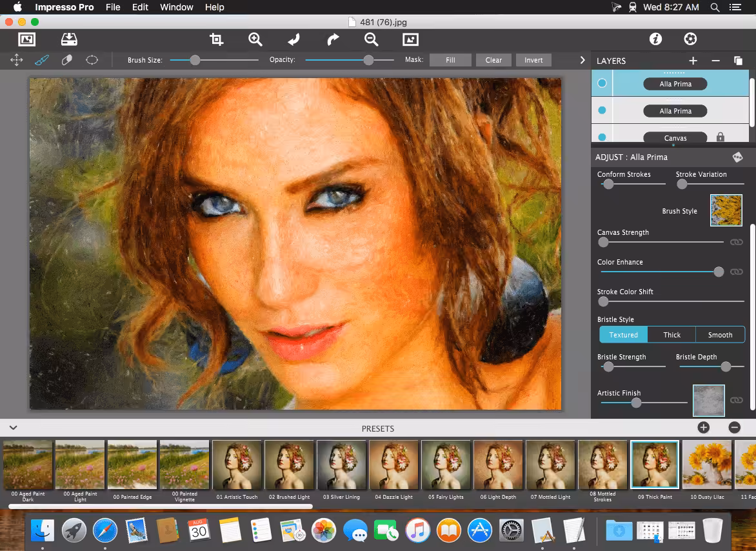Click the mask Clear button
Image resolution: width=756 pixels, height=551 pixels.
click(x=493, y=60)
